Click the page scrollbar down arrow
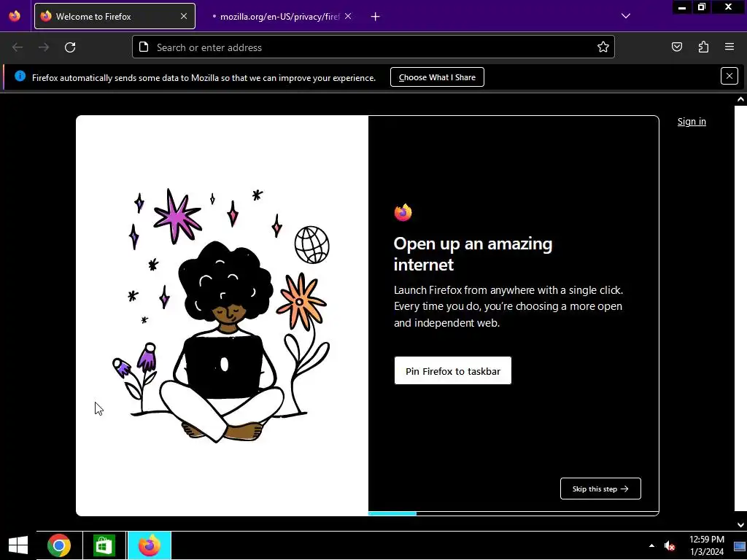Image resolution: width=747 pixels, height=560 pixels. pyautogui.click(x=740, y=525)
